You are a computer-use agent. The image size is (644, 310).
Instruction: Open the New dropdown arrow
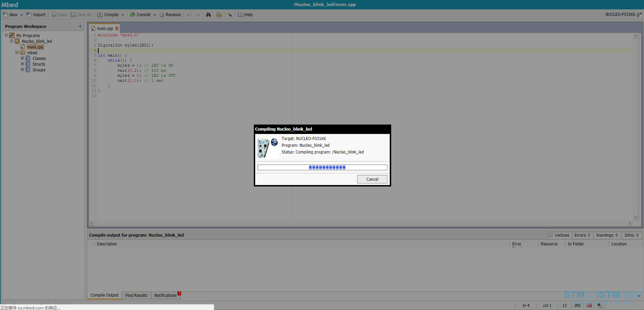point(22,15)
